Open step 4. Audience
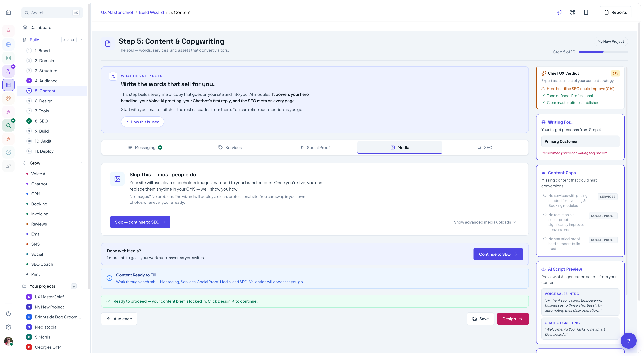644x356 pixels. 52,81
